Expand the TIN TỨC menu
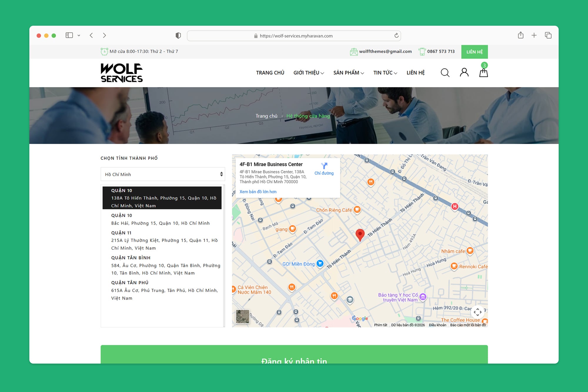Viewport: 588px width, 392px height. 385,73
